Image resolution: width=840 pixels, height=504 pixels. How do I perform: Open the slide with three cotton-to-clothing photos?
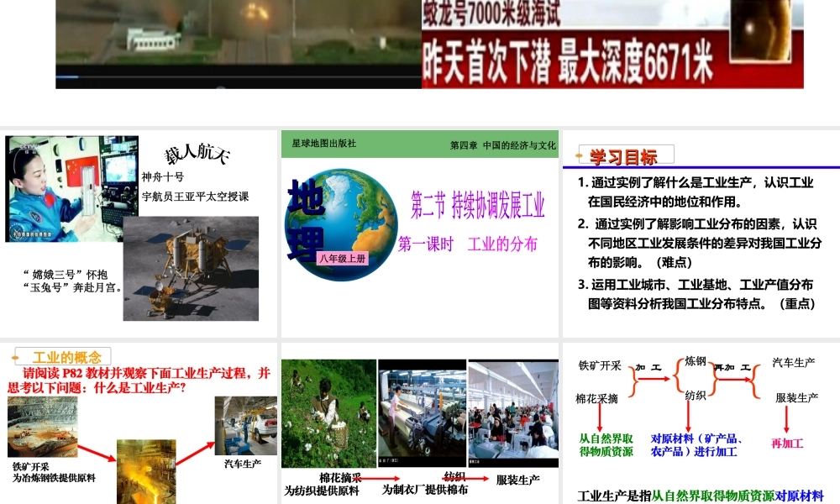(x=419, y=423)
